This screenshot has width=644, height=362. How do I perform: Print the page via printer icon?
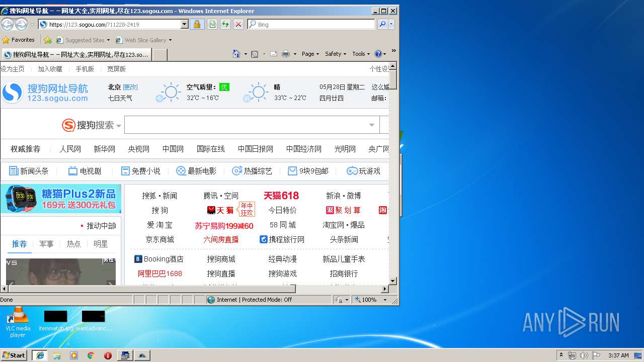click(x=286, y=54)
